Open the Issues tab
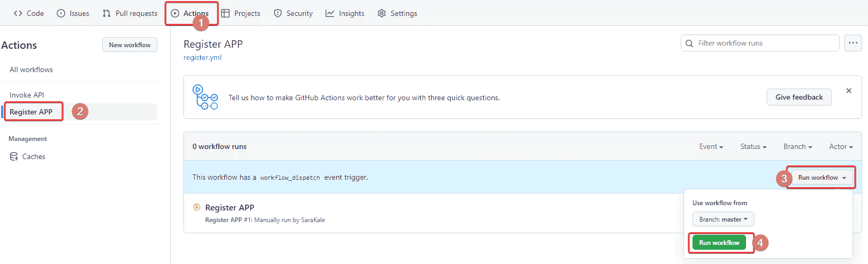Screen dimensions: 868x264 [73, 13]
